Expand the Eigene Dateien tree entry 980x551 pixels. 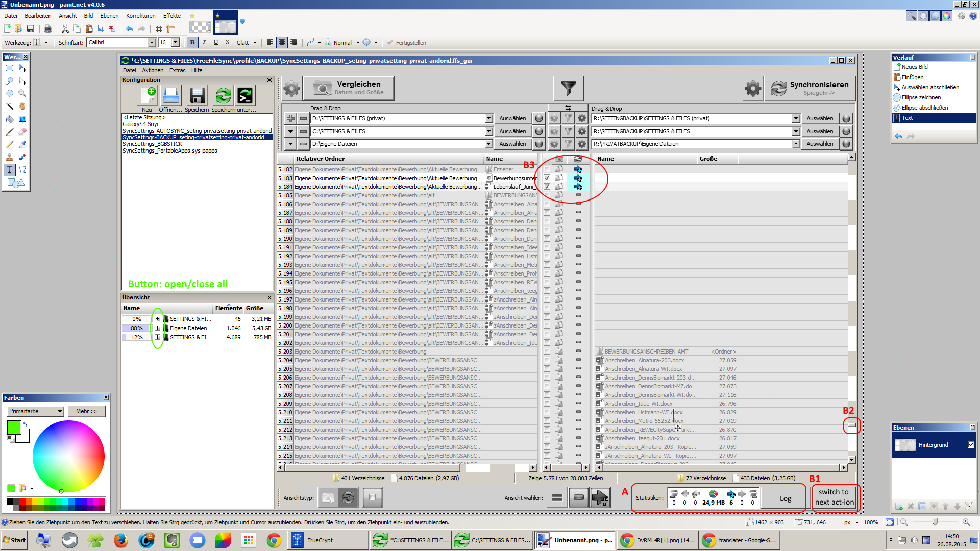pyautogui.click(x=157, y=328)
